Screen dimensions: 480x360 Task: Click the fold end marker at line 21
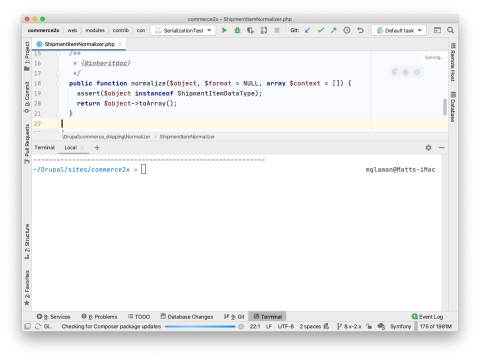(59, 113)
